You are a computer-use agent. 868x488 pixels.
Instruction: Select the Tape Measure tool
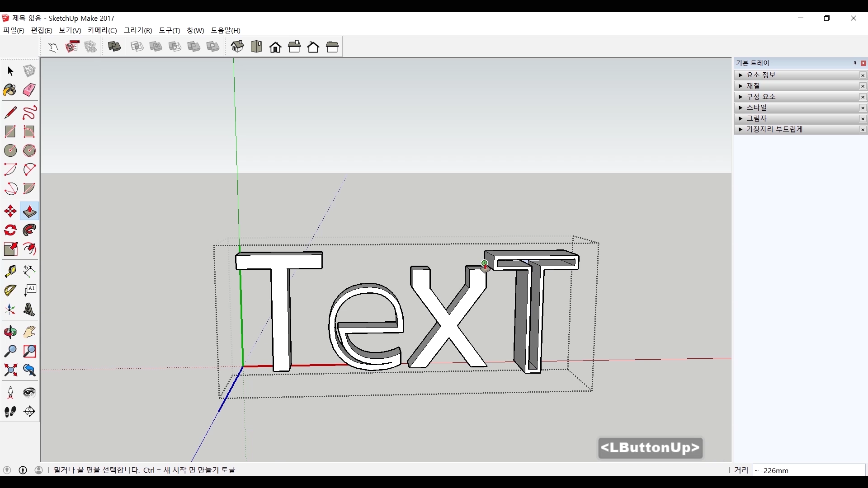(10, 271)
